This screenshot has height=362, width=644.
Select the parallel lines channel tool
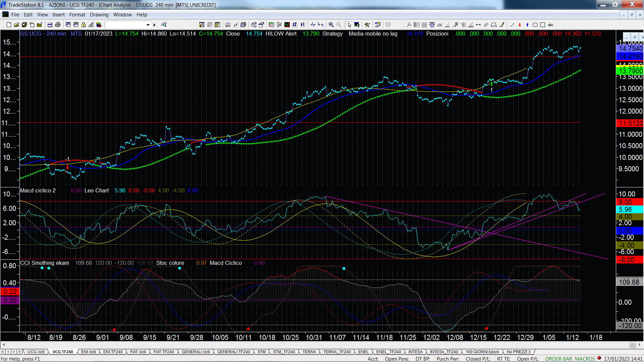(x=486, y=24)
